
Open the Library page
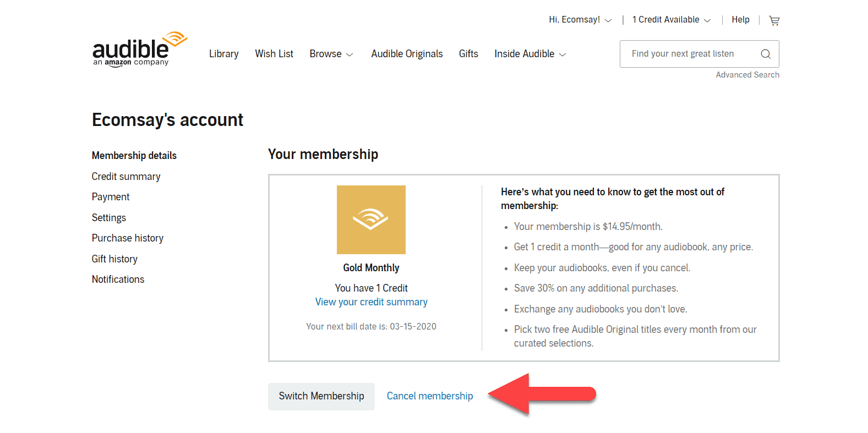pyautogui.click(x=223, y=54)
